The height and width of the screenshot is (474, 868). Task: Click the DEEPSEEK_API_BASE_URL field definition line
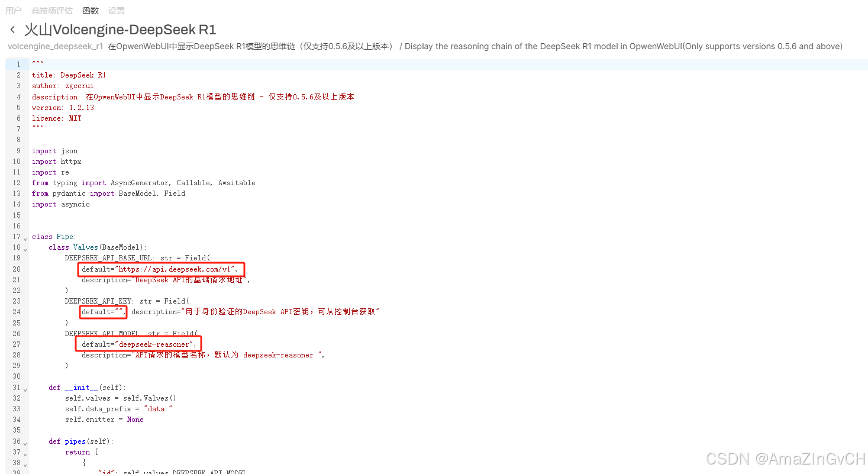137,258
